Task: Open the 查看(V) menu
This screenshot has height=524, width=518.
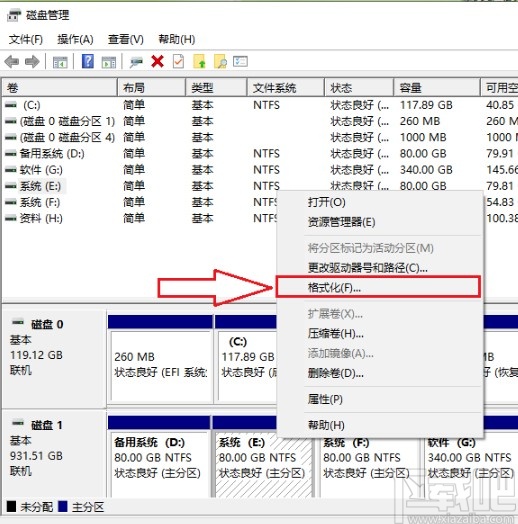Action: [126, 39]
